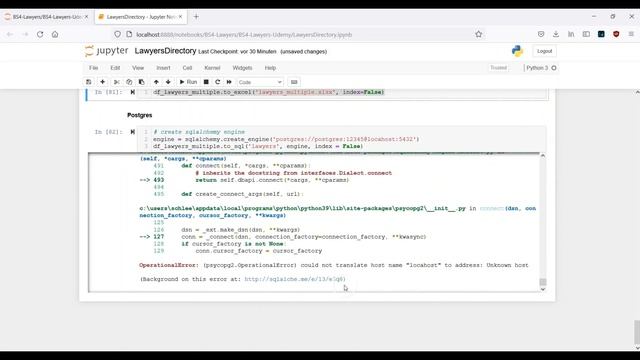The image size is (640, 360).
Task: Open the Help menu
Action: point(270,68)
